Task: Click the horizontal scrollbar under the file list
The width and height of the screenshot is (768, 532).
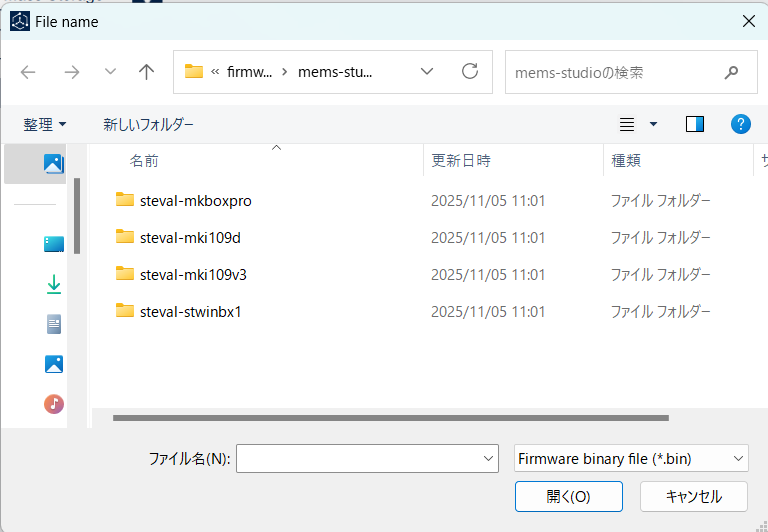Action: (390, 418)
